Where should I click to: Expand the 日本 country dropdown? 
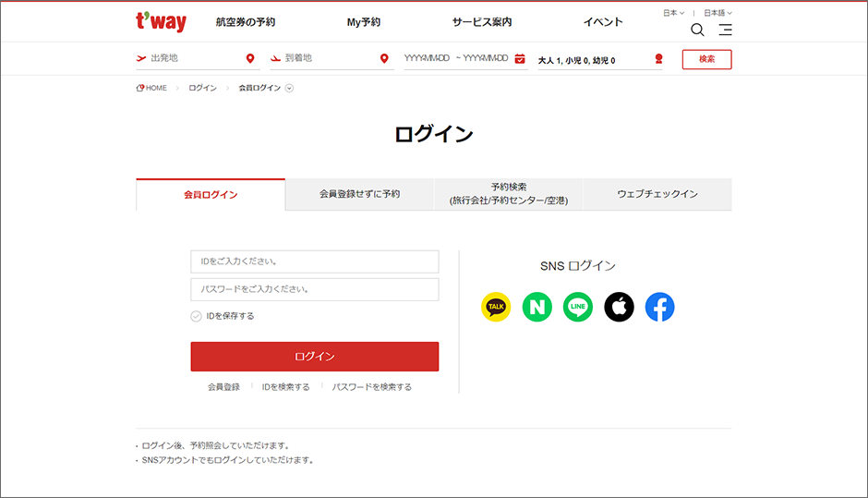[x=673, y=13]
